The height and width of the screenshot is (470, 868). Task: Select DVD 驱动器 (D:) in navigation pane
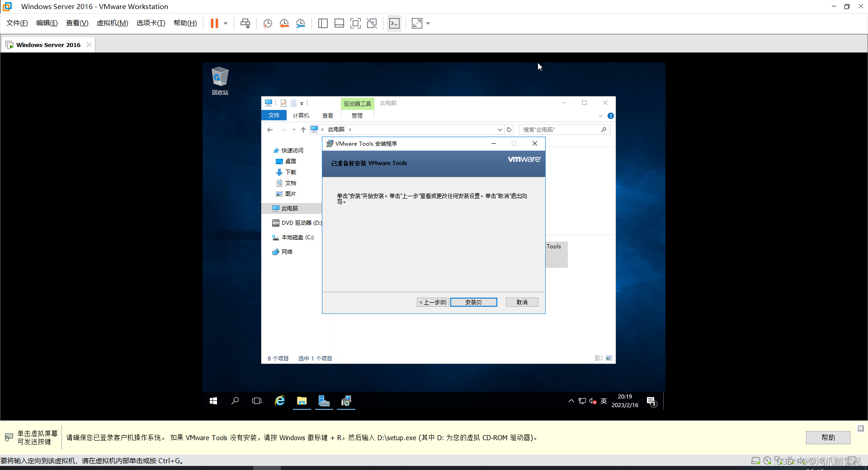pyautogui.click(x=297, y=223)
